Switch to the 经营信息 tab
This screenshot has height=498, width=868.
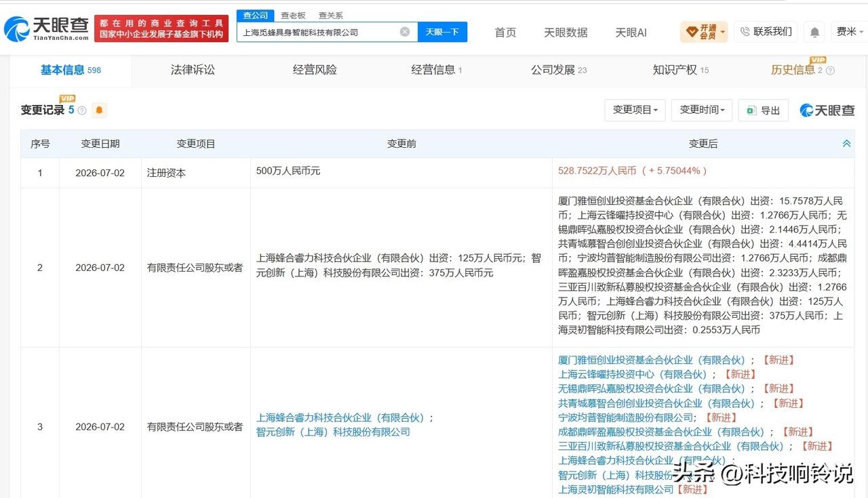pyautogui.click(x=437, y=70)
